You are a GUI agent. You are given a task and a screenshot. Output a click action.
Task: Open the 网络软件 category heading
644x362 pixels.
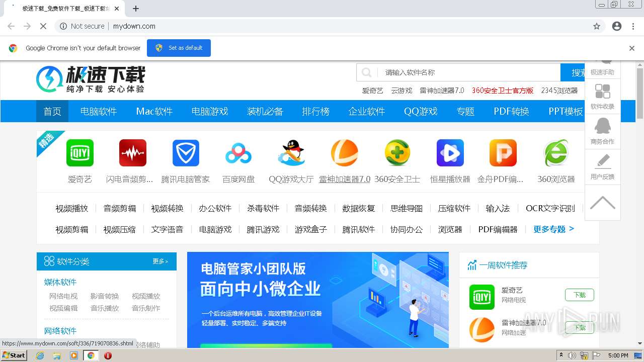click(x=60, y=331)
